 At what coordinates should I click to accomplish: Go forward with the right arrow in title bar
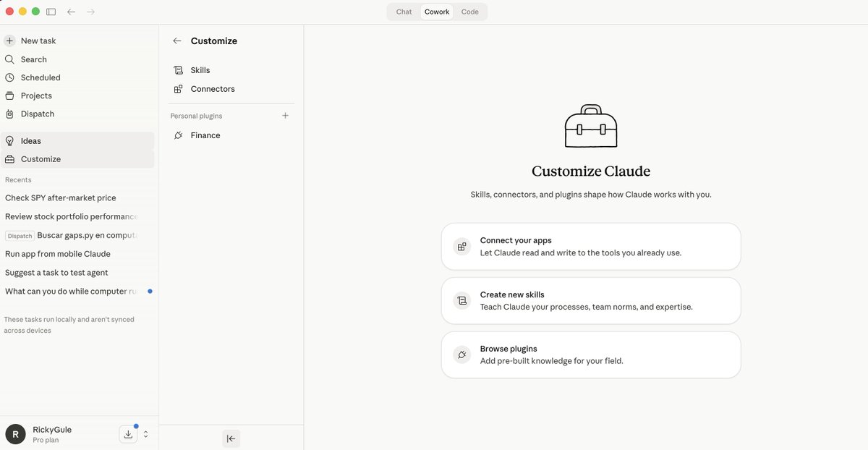click(x=90, y=12)
